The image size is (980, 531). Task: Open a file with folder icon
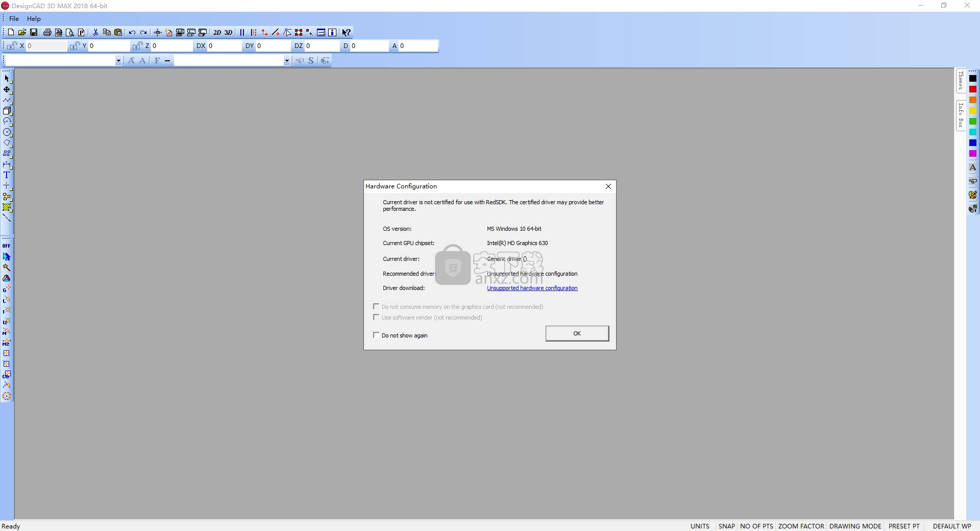point(22,32)
